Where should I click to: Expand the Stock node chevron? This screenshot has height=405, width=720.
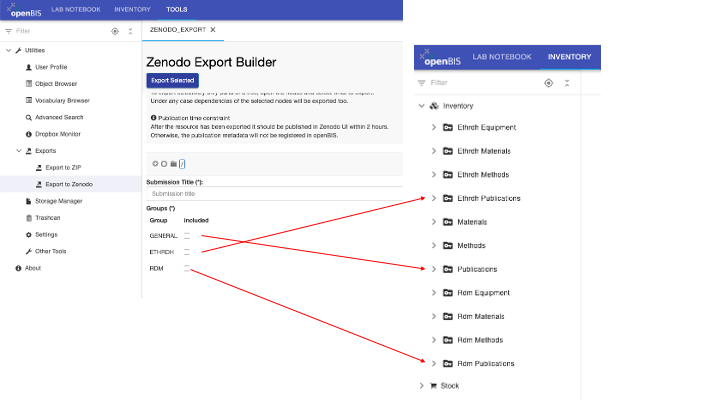pyautogui.click(x=422, y=386)
